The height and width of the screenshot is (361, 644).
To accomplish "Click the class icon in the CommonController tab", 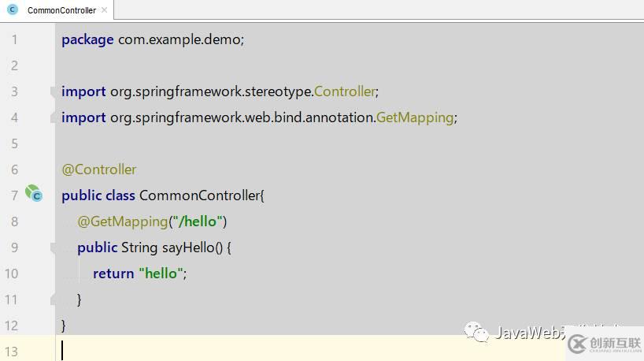I will 13,10.
